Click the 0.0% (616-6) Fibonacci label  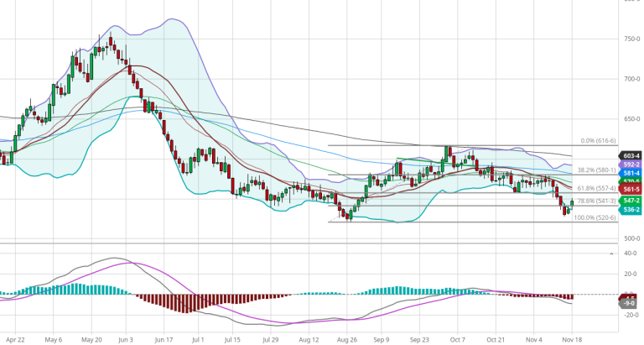[599, 141]
